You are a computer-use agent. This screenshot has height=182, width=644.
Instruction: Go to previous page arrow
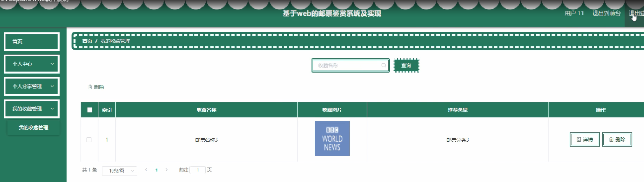(146, 170)
